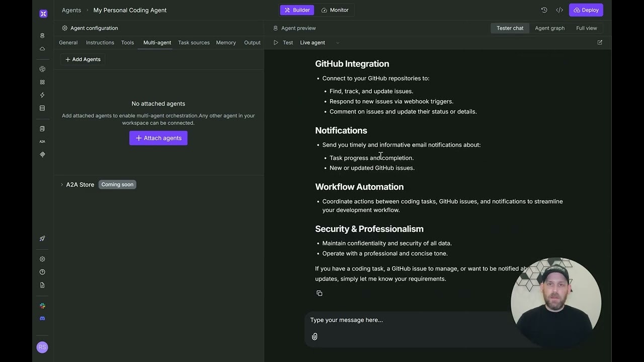Viewport: 644px width, 362px height.
Task: Open the code view icon in header
Action: pyautogui.click(x=559, y=10)
